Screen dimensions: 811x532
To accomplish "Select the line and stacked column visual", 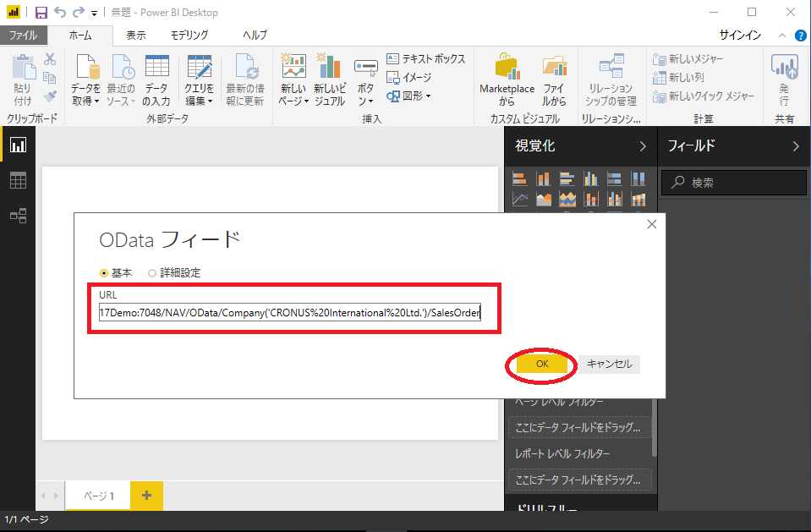I will pos(590,199).
